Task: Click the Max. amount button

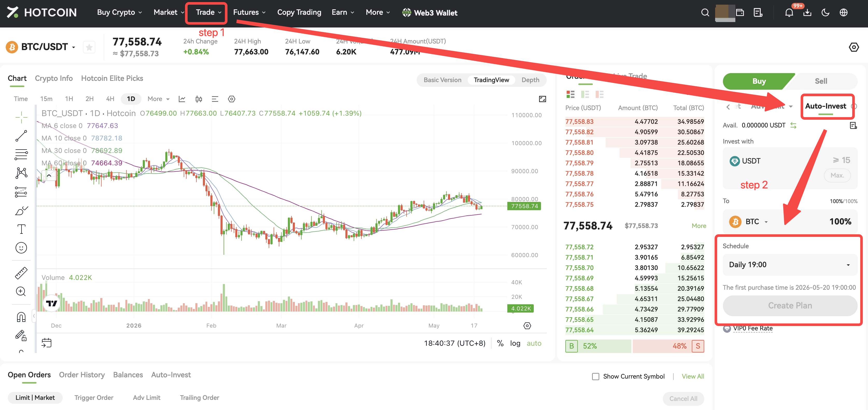Action: tap(837, 175)
